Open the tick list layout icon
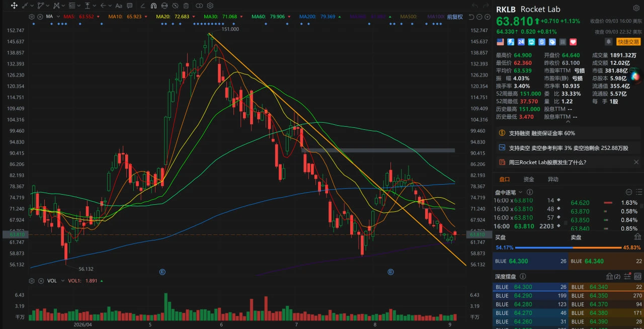This screenshot has width=644, height=329. coord(639,192)
